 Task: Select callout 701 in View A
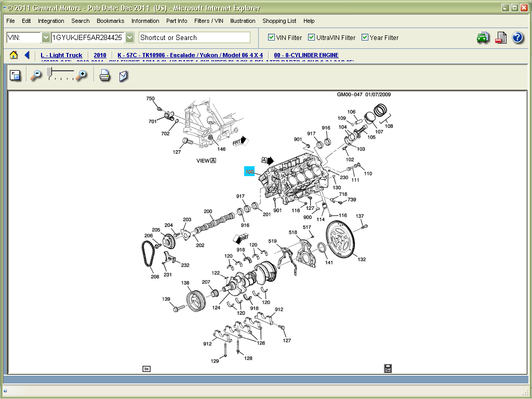153,121
